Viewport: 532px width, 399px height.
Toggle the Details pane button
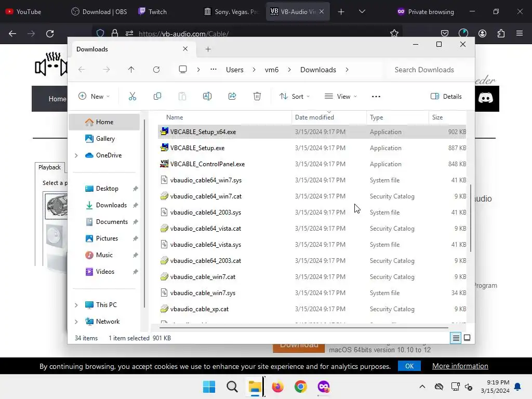coord(446,96)
